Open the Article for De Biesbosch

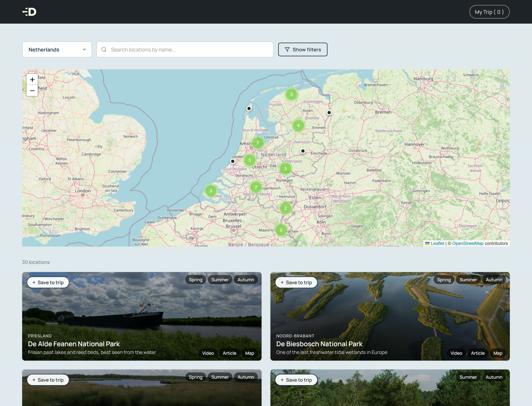(478, 353)
